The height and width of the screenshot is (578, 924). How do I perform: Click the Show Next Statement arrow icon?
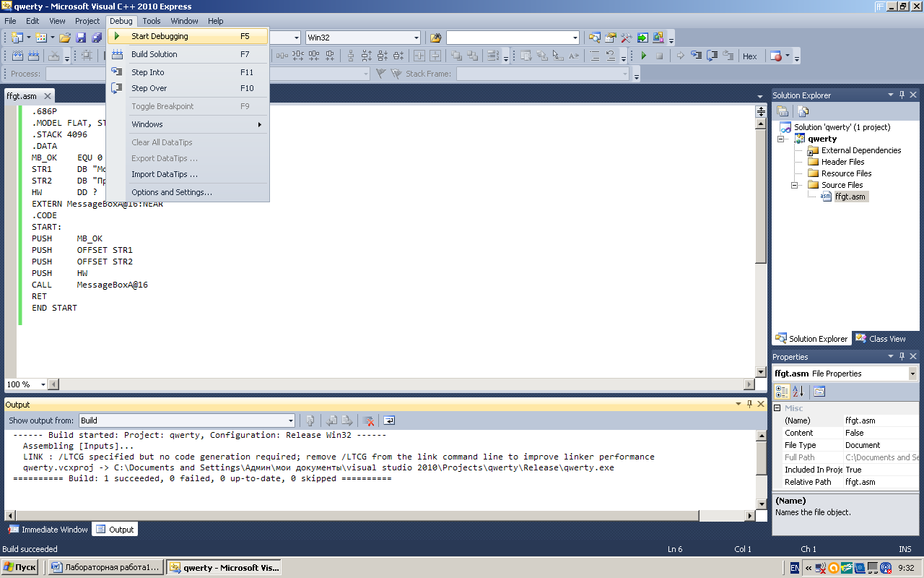tap(681, 56)
